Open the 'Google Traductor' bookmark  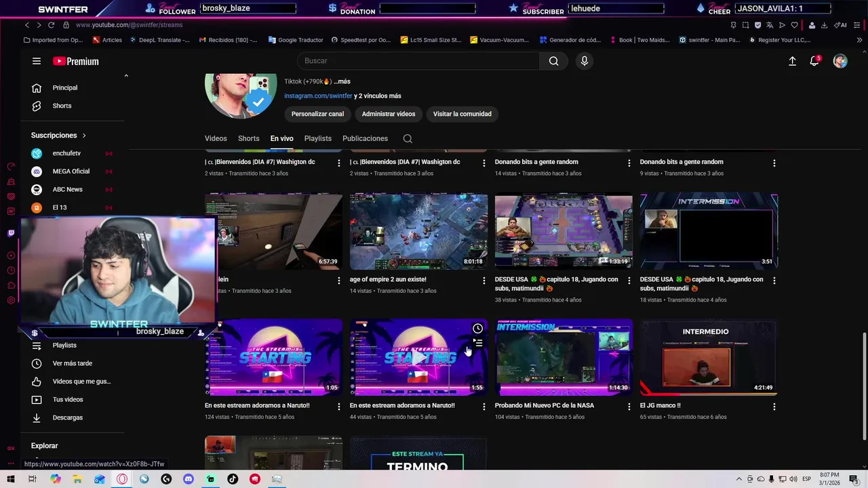pyautogui.click(x=296, y=40)
